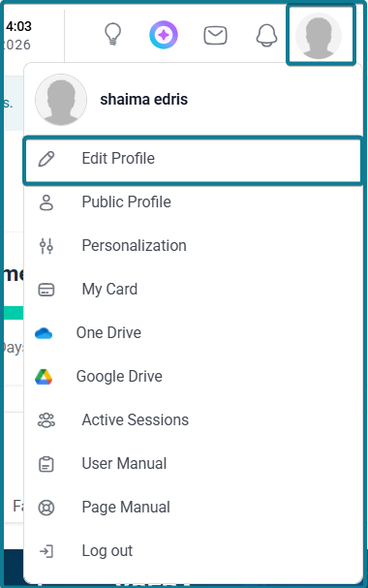Click the credit card icon for My Card
This screenshot has width=368, height=588.
46,290
